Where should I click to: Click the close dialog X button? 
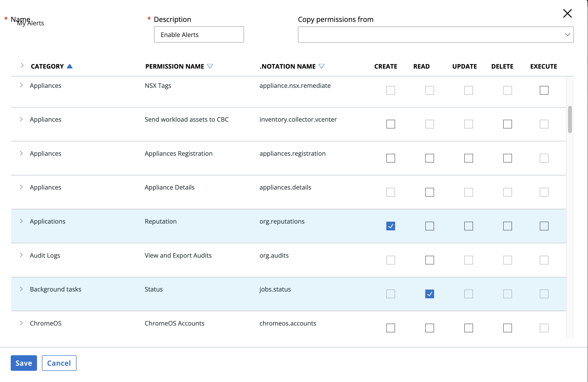coord(567,12)
